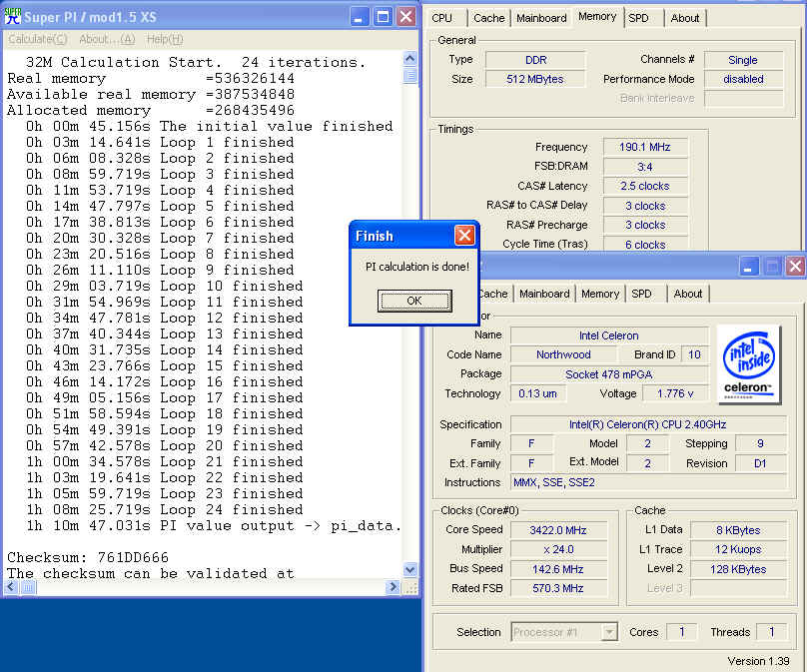807x672 pixels.
Task: Click scroll-left arrow in Super PI output
Action: (12, 586)
